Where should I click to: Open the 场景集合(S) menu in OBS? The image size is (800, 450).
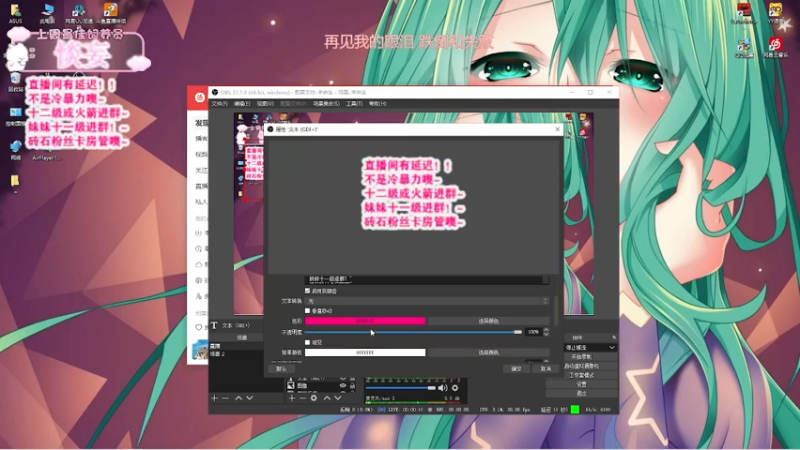point(326,104)
